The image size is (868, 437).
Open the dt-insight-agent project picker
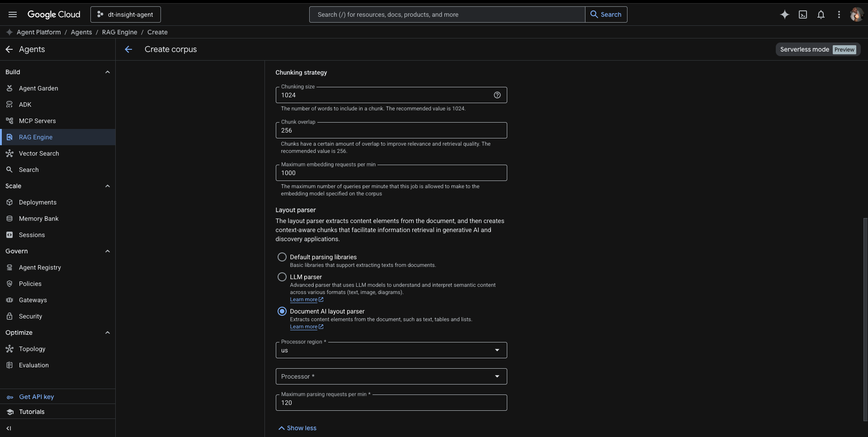[126, 14]
